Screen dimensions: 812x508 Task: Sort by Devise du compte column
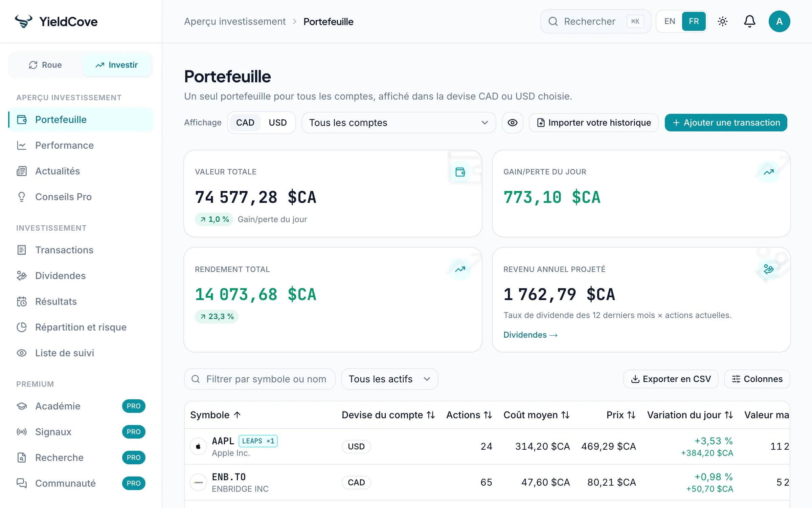[x=388, y=415]
